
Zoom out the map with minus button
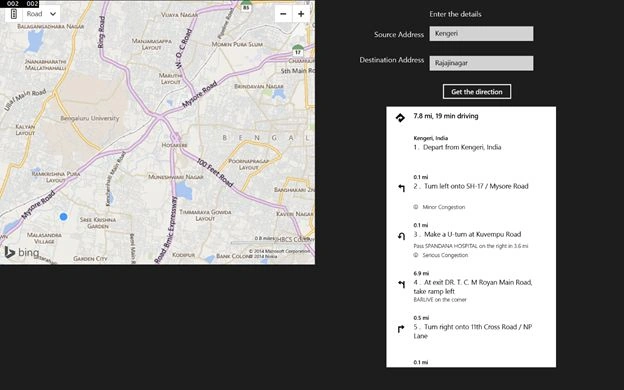point(283,14)
